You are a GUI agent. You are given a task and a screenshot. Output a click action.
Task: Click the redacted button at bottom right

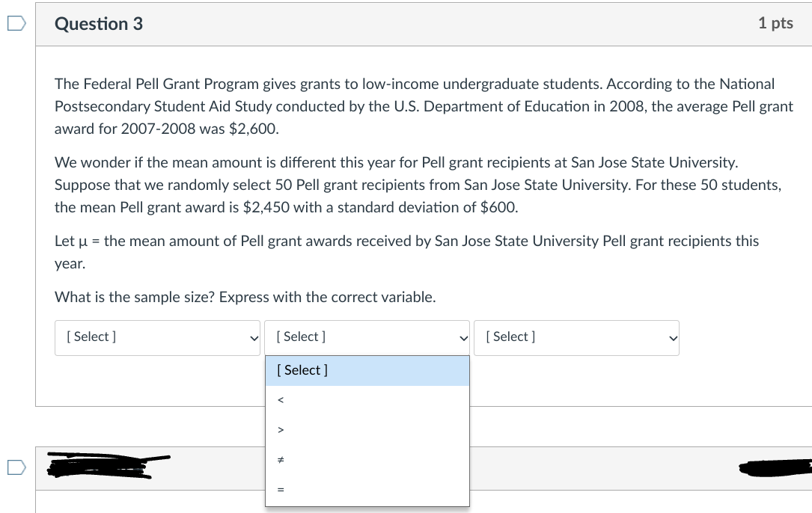coord(775,468)
